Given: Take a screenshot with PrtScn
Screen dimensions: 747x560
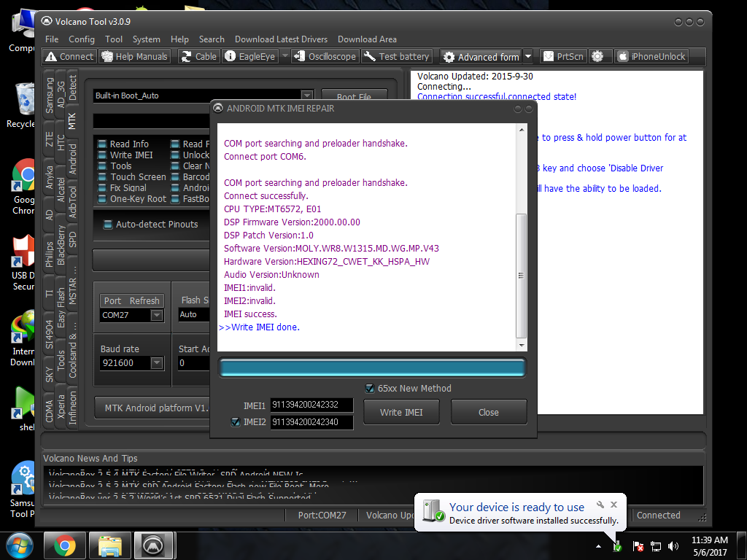Looking at the screenshot, I should tap(563, 57).
